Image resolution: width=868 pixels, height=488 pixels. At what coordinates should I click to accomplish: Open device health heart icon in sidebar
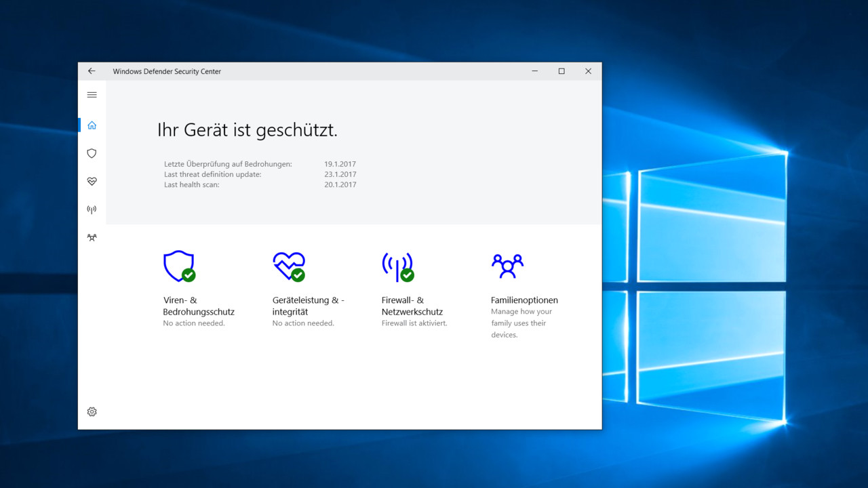[92, 182]
